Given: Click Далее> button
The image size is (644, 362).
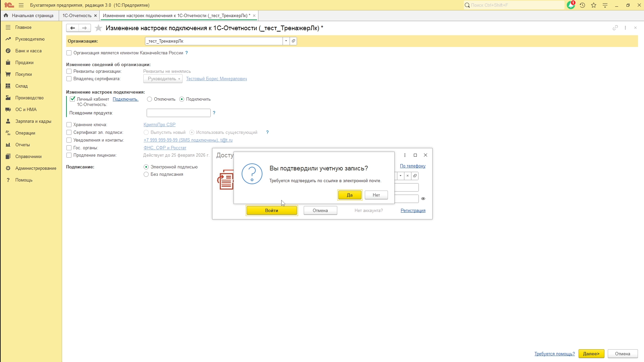Looking at the screenshot, I should tap(591, 354).
